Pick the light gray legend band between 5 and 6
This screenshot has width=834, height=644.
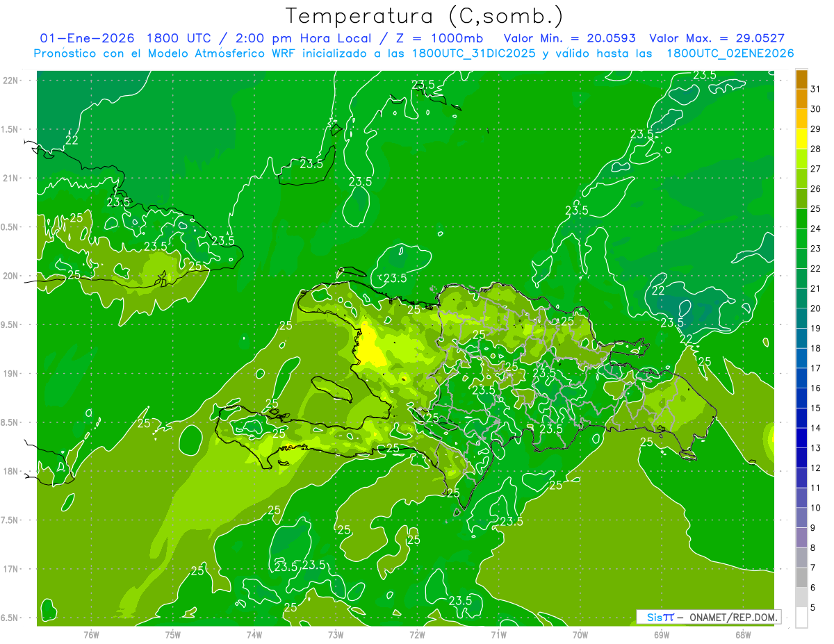click(x=801, y=598)
